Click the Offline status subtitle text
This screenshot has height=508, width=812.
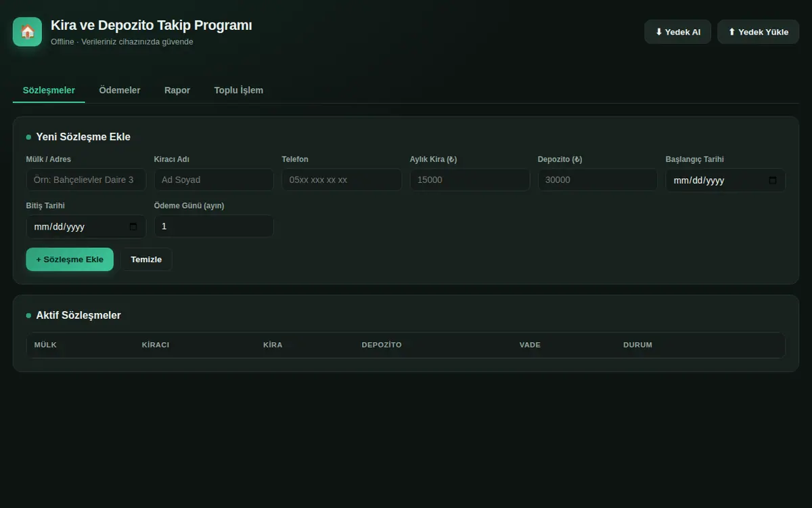122,42
